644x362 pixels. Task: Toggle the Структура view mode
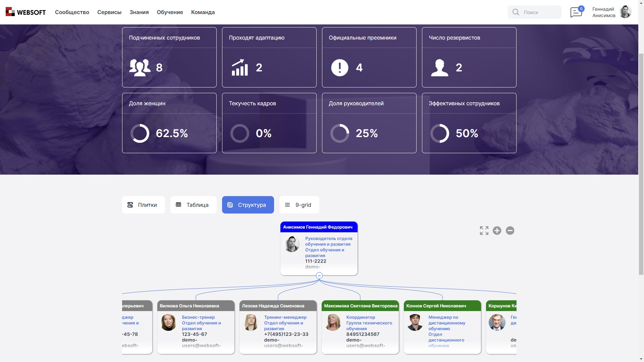pos(248,205)
